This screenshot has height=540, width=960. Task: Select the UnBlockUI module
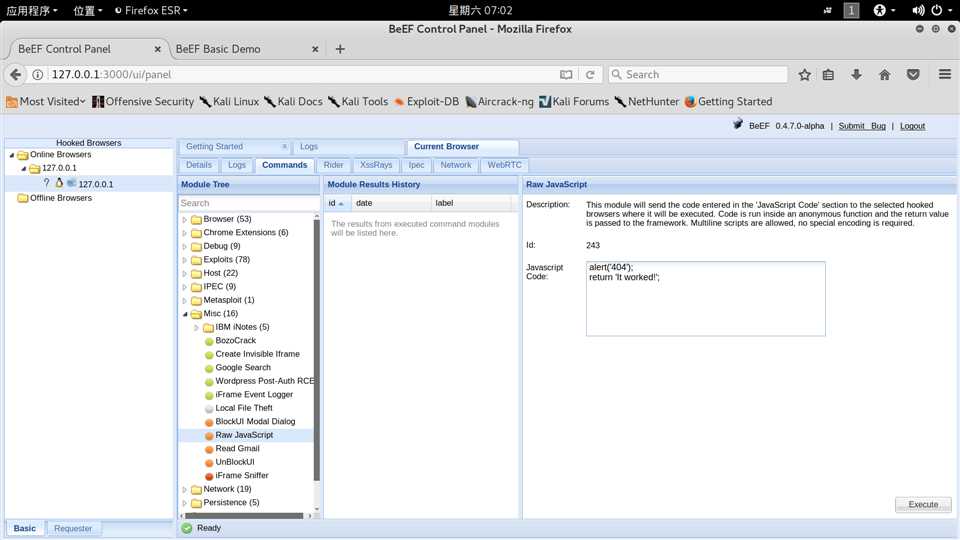(x=234, y=462)
